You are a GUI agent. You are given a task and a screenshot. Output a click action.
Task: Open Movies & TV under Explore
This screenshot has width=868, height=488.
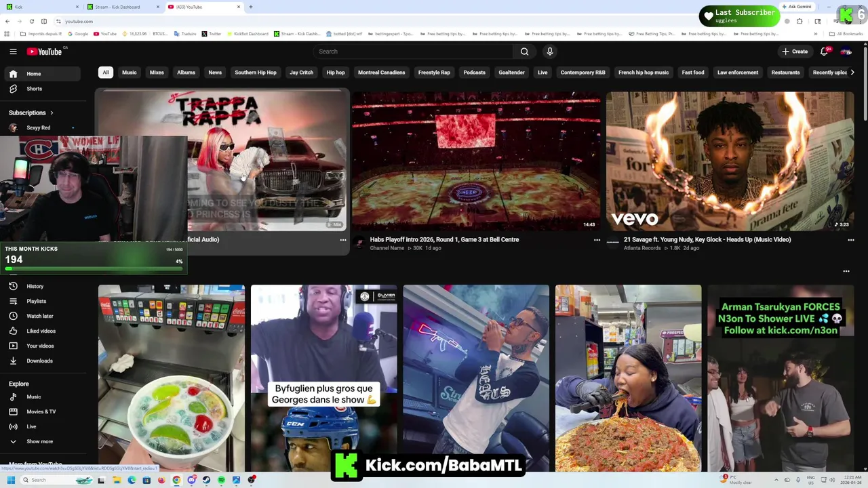(41, 411)
